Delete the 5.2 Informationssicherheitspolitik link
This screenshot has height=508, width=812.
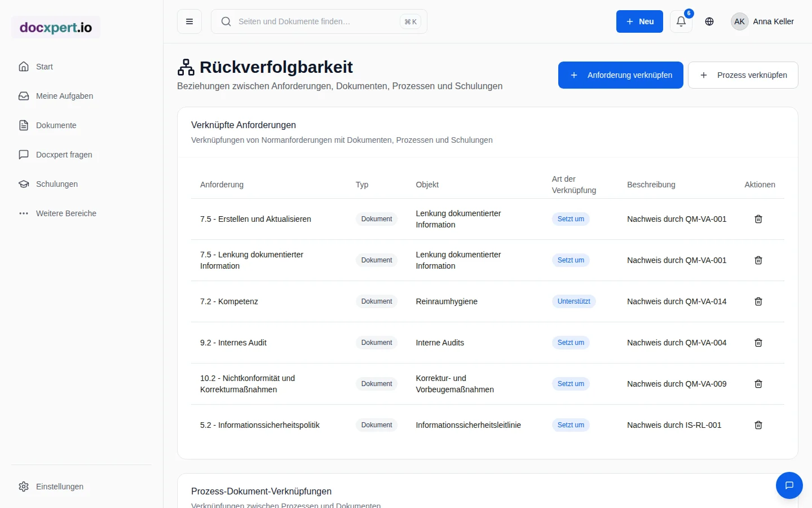coord(758,425)
